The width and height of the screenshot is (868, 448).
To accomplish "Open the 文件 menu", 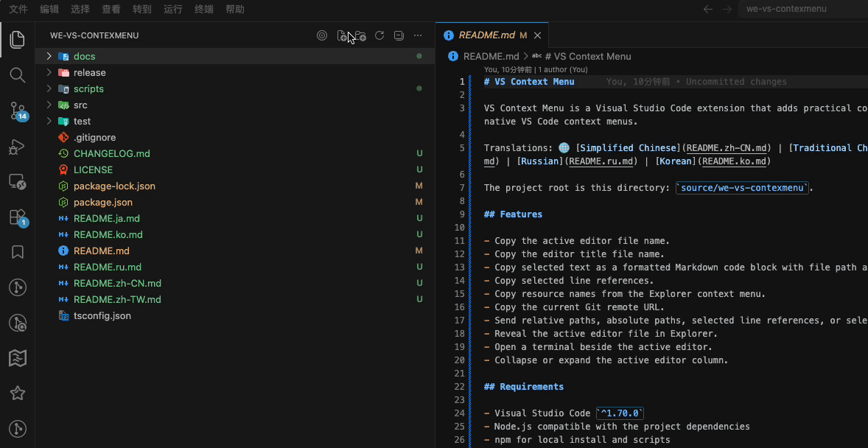I will (18, 9).
